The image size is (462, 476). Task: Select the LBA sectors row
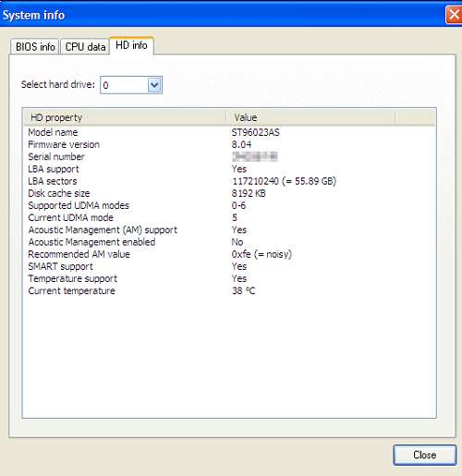[x=229, y=181]
